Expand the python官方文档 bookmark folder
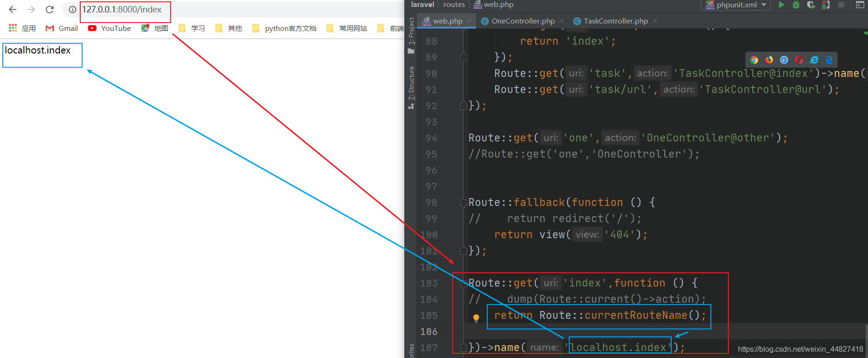Screen dimensions: 868x358 [284, 28]
